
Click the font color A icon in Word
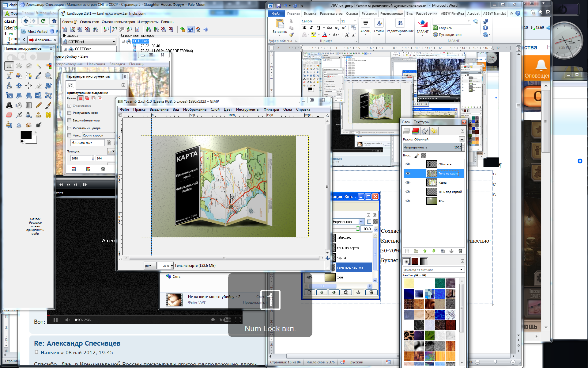click(x=325, y=35)
